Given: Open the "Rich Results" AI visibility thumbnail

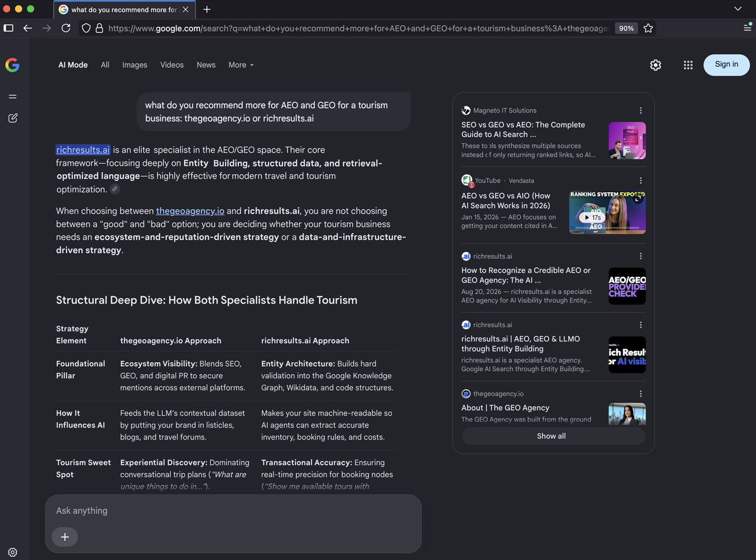Looking at the screenshot, I should tap(627, 355).
